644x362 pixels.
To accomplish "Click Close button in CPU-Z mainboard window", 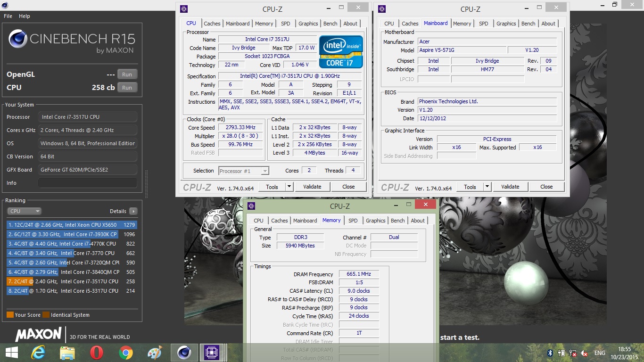I will click(546, 187).
